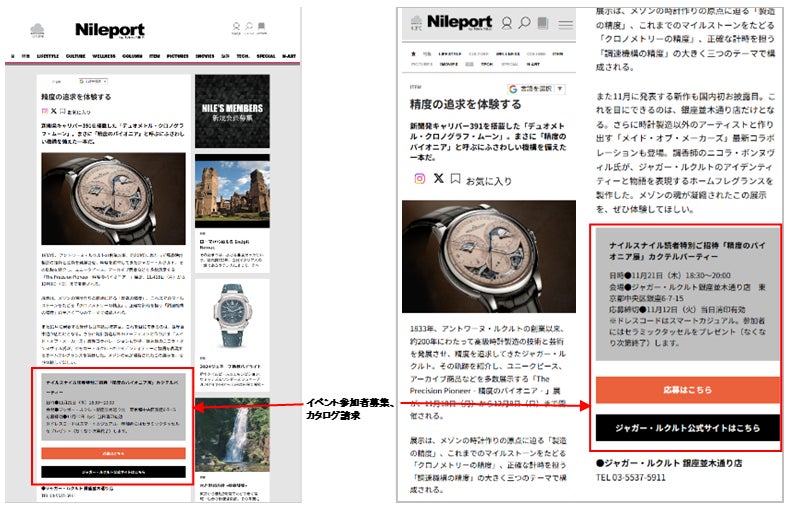Open the language selector dropdown in desktop article
This screenshot has height=507, width=789.
click(93, 81)
